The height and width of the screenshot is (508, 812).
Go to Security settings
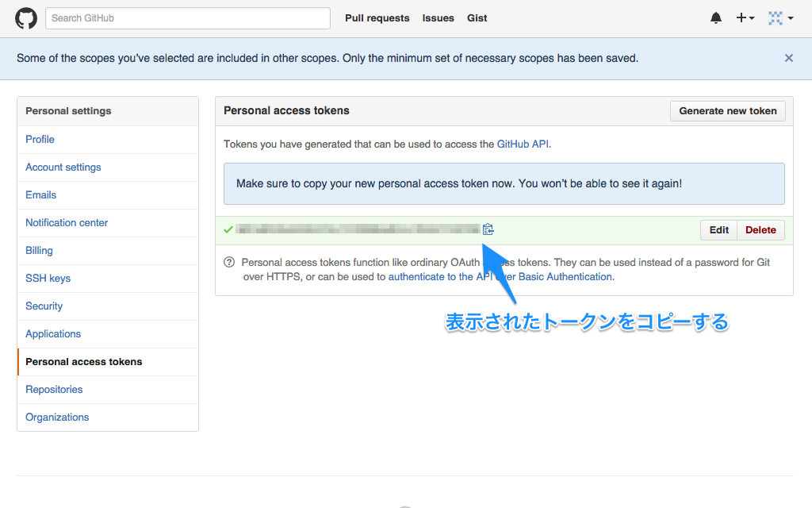click(44, 306)
